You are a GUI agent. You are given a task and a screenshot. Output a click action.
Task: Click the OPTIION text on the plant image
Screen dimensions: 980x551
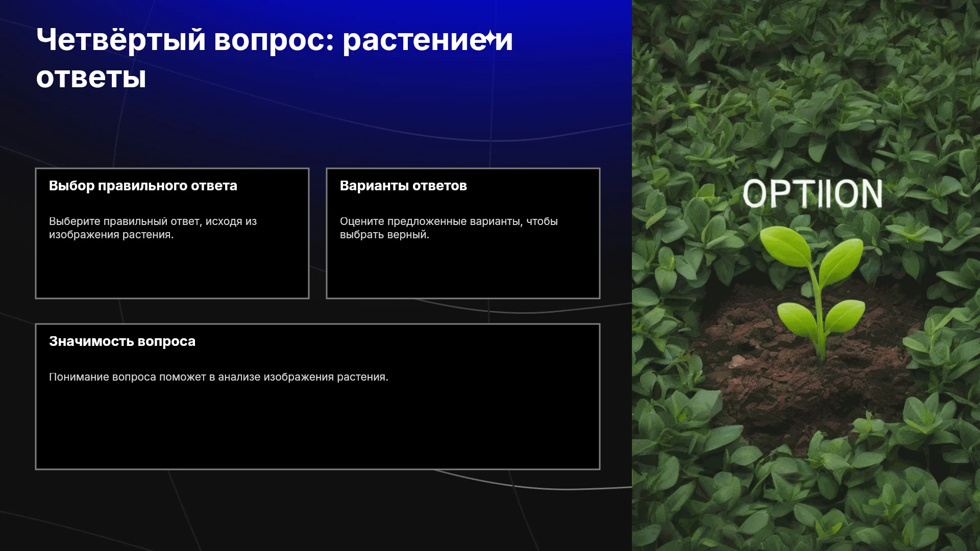[812, 194]
